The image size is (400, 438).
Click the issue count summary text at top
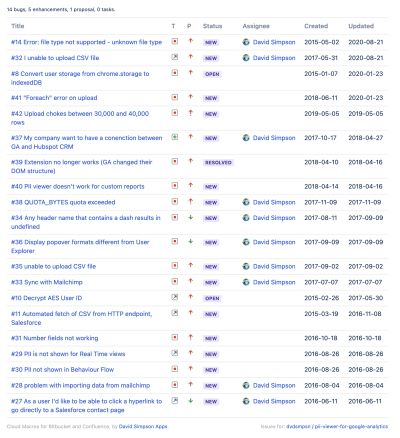pyautogui.click(x=61, y=9)
